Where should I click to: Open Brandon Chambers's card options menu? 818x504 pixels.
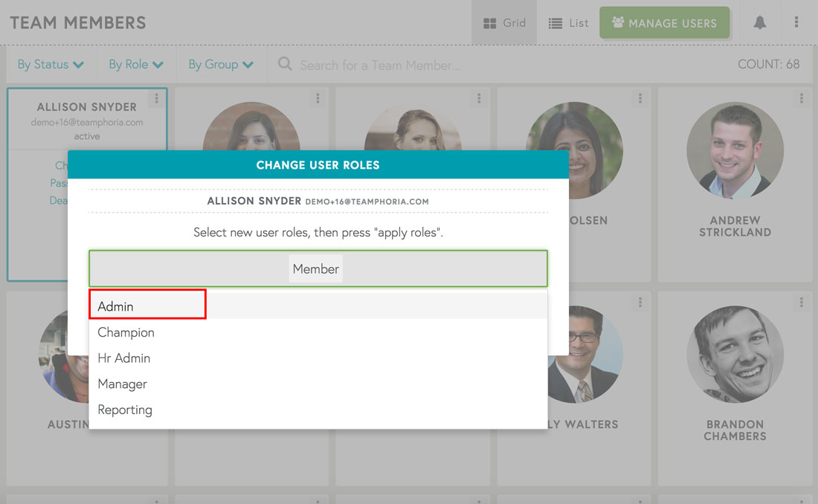click(x=801, y=303)
